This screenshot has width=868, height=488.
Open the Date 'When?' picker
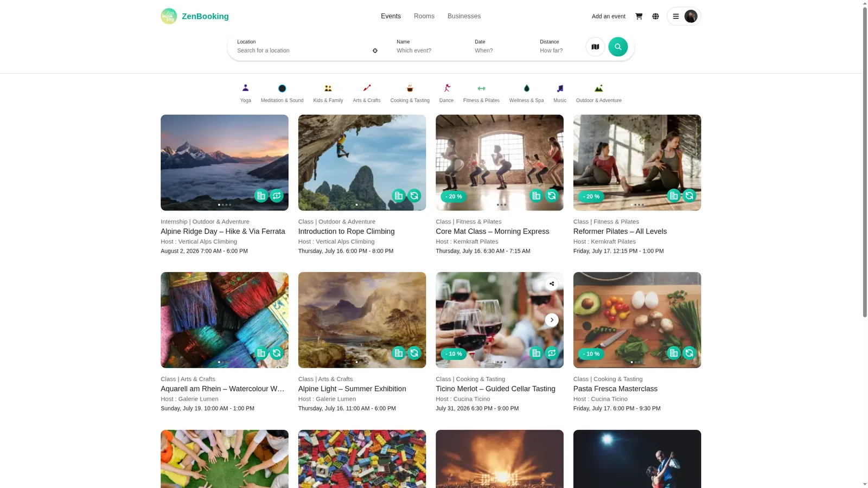499,47
